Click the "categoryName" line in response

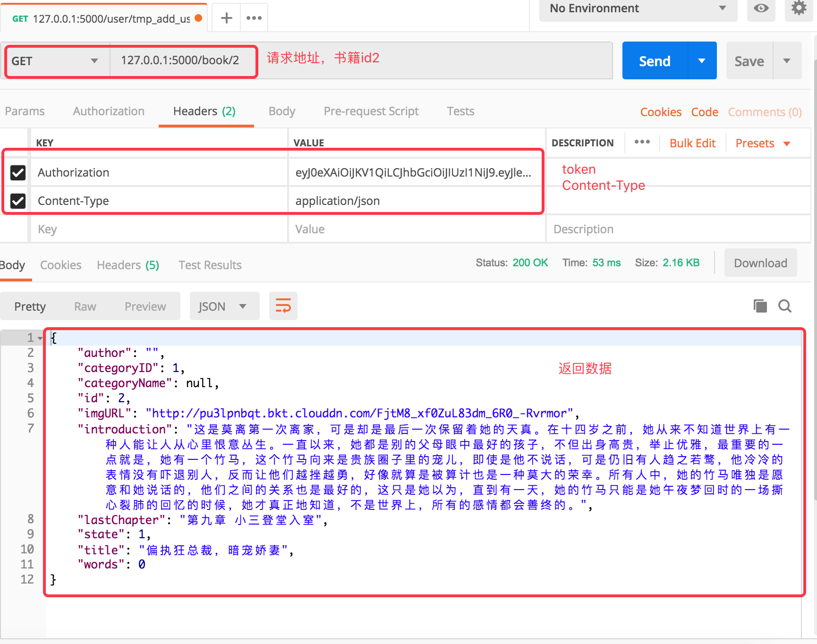pyautogui.click(x=148, y=383)
